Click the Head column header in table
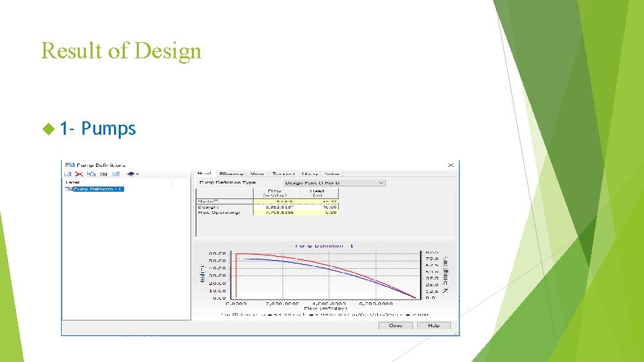The width and height of the screenshot is (644, 362). pyautogui.click(x=317, y=193)
